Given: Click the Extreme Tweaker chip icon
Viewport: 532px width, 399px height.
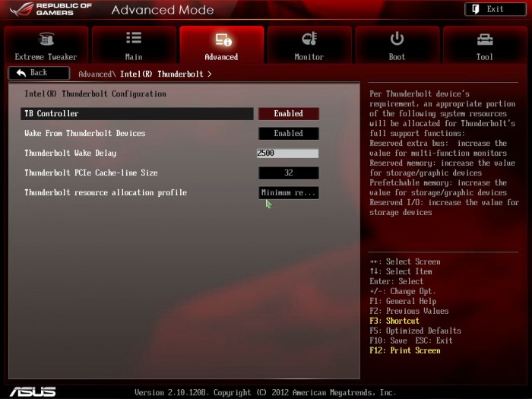Looking at the screenshot, I should click(x=46, y=39).
